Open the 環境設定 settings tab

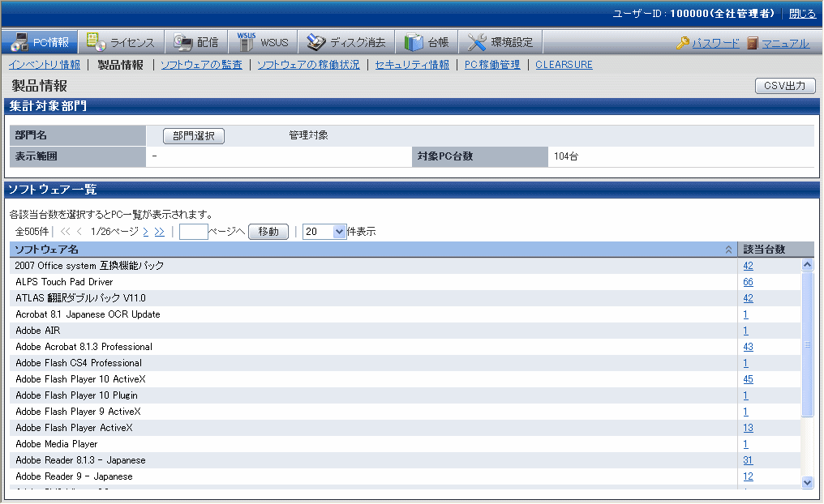[501, 42]
